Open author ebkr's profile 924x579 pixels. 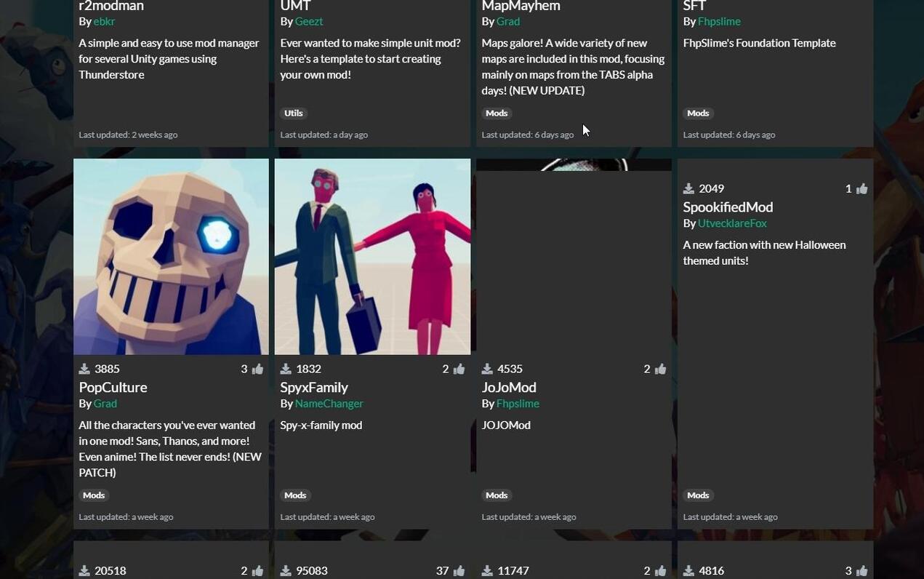105,22
